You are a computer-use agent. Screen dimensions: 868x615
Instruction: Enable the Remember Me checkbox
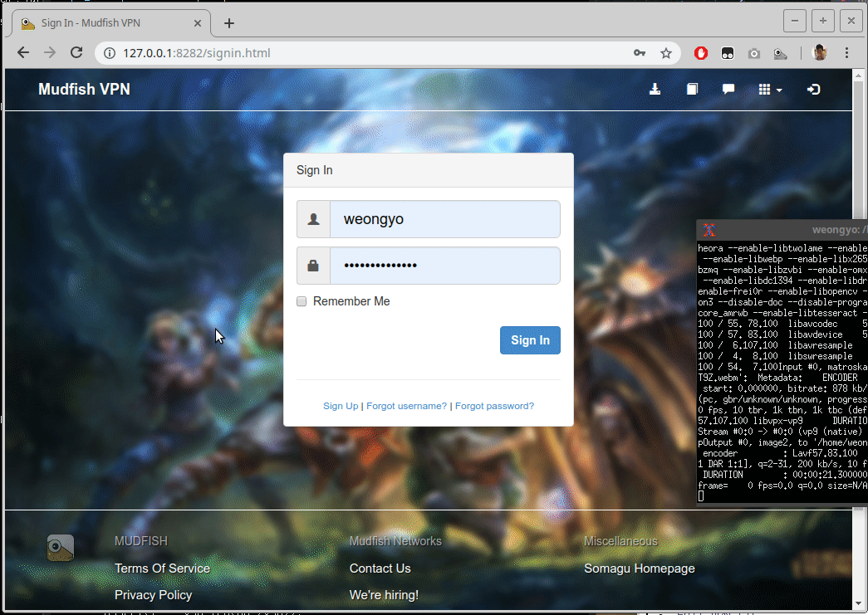coord(302,301)
